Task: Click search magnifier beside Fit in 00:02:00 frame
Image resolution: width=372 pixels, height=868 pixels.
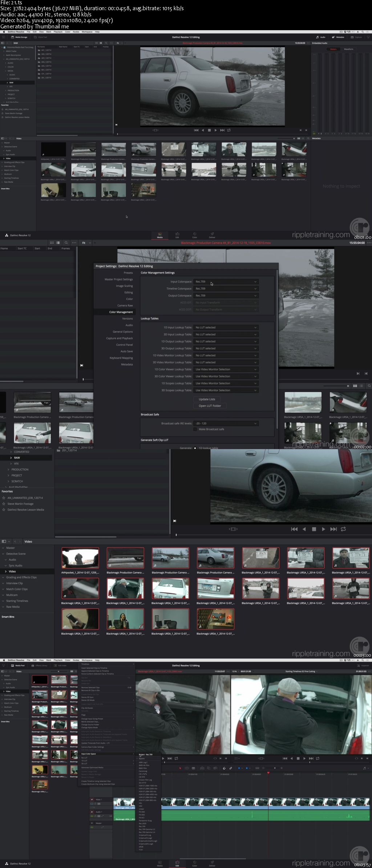Action: coord(66,243)
